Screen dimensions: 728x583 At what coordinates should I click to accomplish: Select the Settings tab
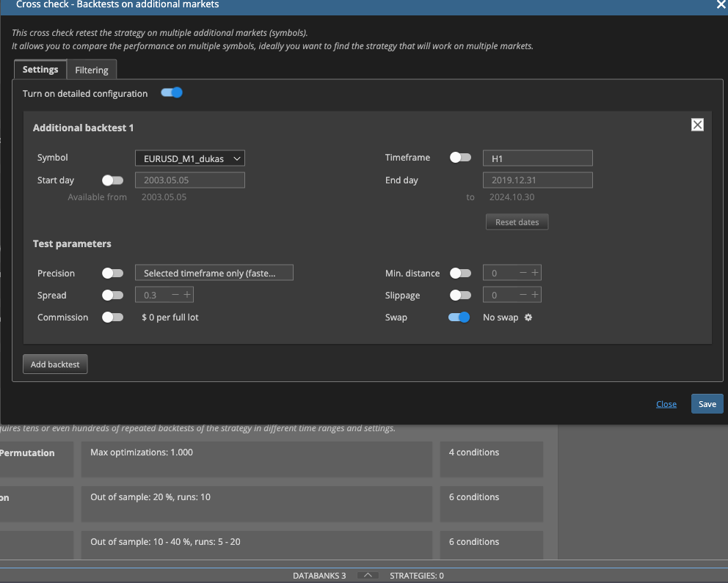point(40,69)
